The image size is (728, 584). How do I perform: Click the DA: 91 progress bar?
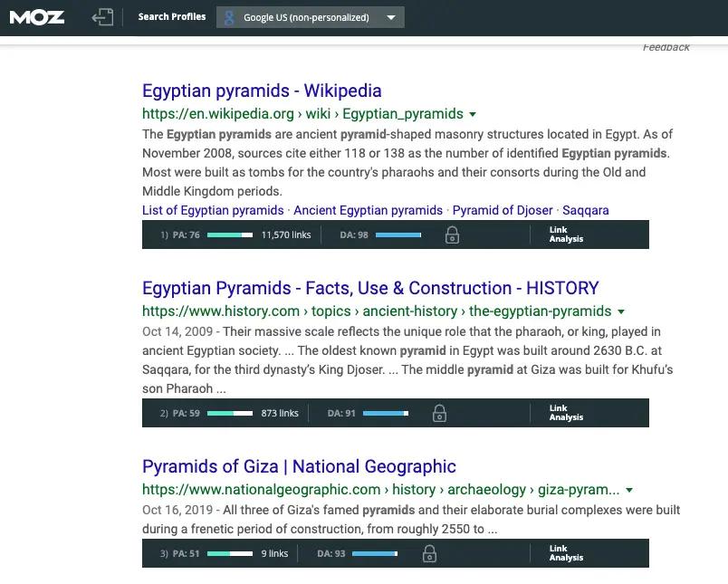point(386,413)
